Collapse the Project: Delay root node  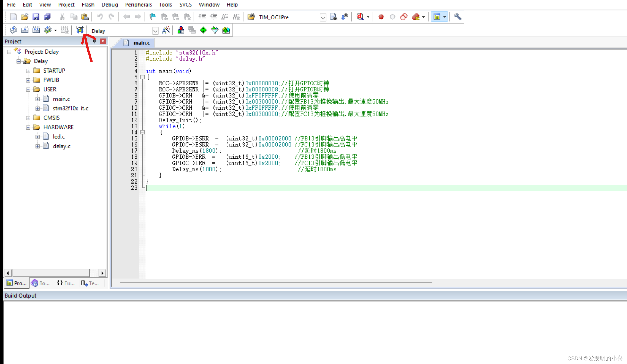tap(9, 52)
